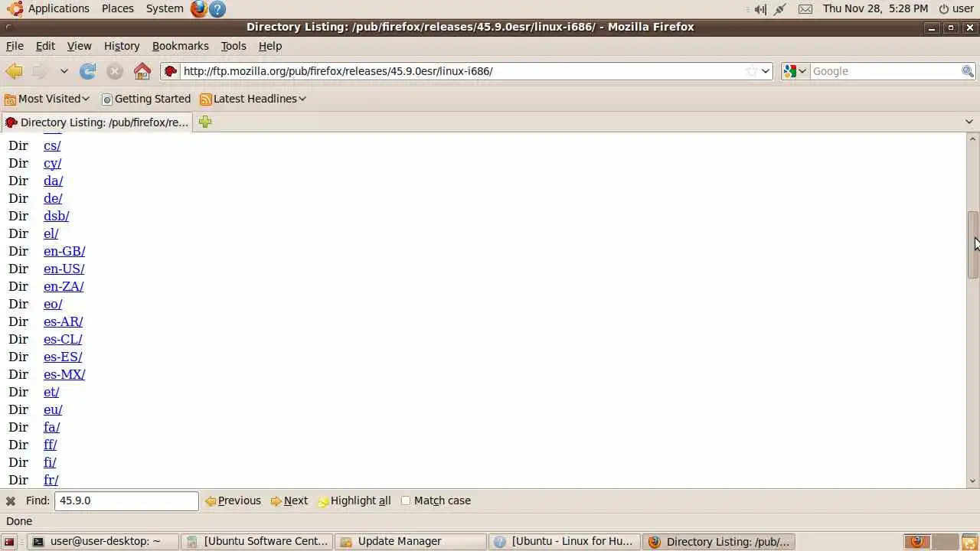
Task: Open the cs/ directory link
Action: tap(52, 145)
